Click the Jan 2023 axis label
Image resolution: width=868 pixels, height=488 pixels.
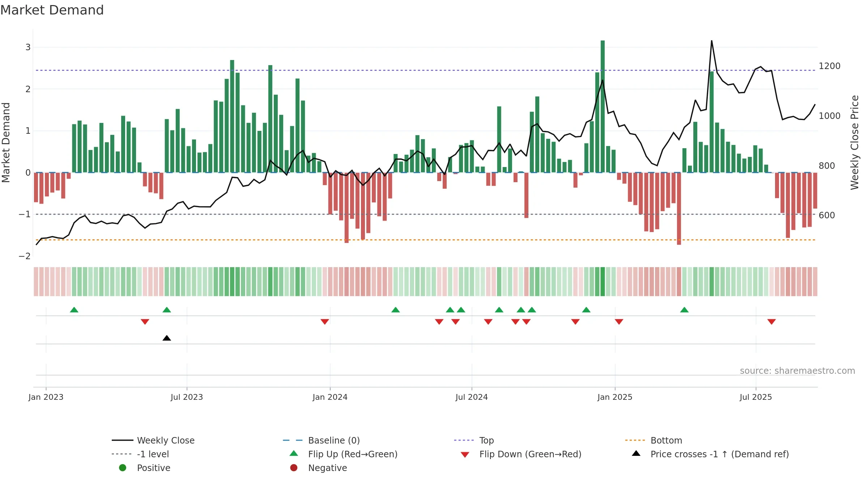pos(46,397)
